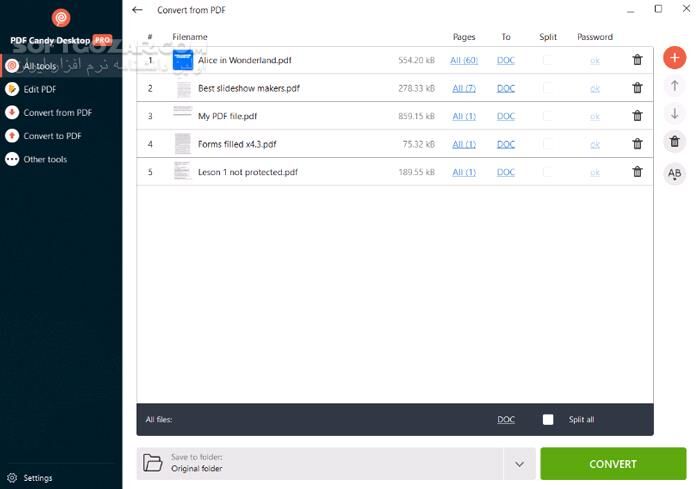Move selected file up with arrow icon
Viewport: 700px width, 489px height.
click(675, 87)
